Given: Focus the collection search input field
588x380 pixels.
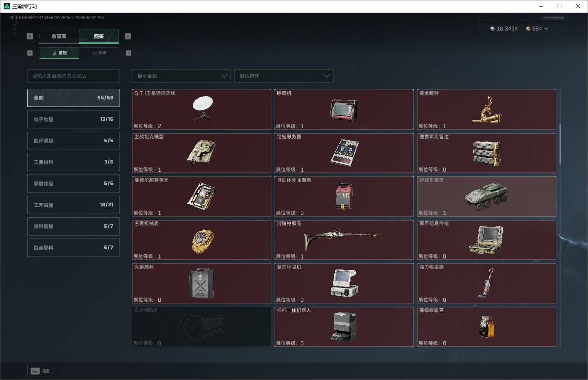Looking at the screenshot, I should (73, 76).
